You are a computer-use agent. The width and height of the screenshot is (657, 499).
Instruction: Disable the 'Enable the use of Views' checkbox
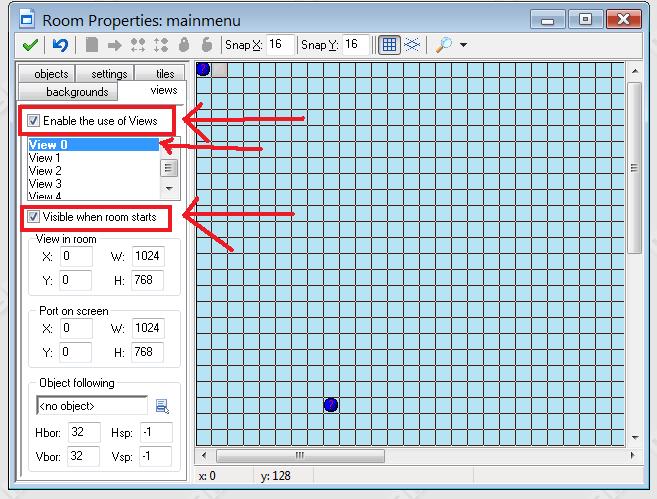pyautogui.click(x=34, y=121)
